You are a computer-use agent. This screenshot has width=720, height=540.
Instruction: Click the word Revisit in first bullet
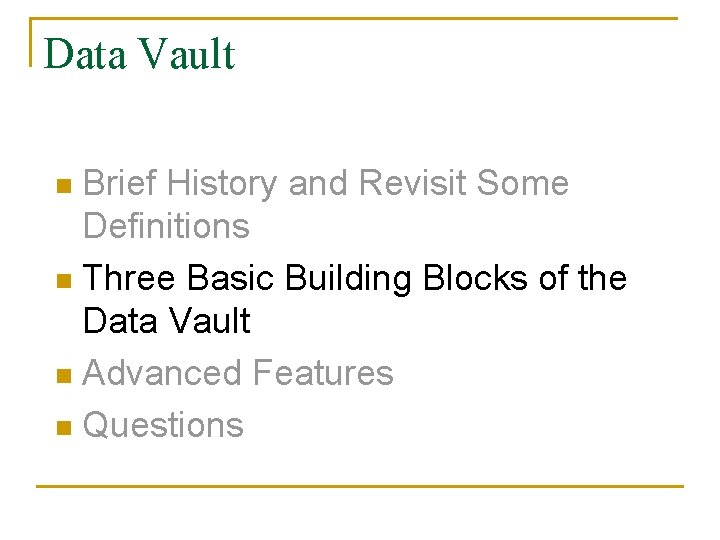point(413,182)
